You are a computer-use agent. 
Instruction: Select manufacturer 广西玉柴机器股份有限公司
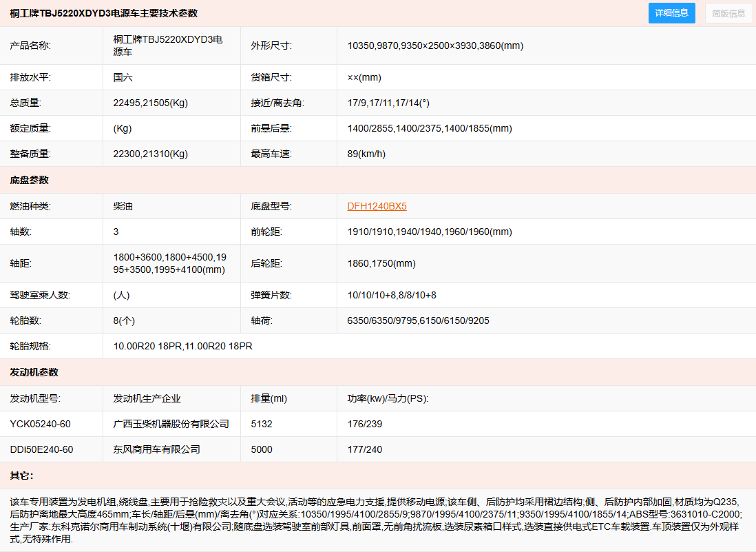pyautogui.click(x=171, y=424)
